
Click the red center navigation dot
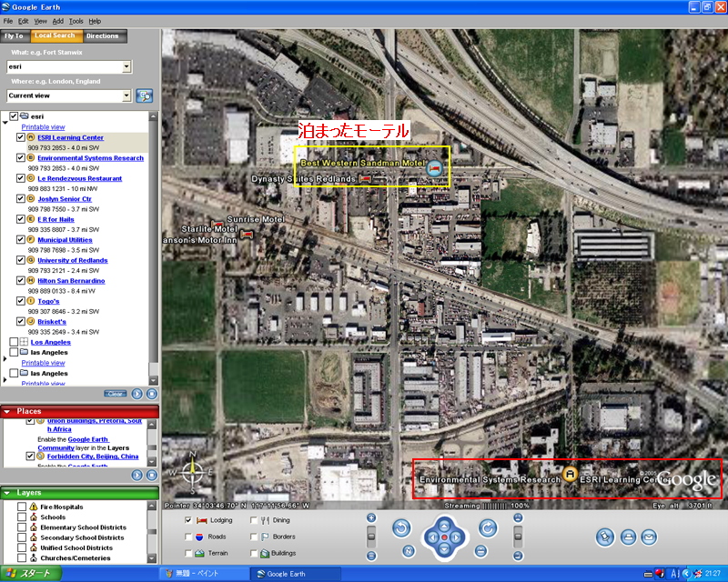444,537
